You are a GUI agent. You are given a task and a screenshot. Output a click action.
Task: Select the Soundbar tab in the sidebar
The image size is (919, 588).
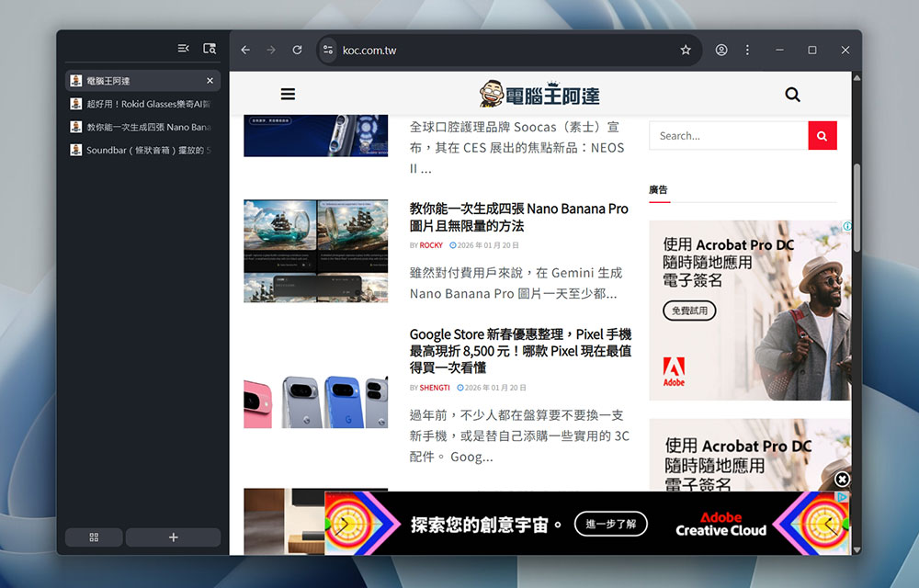pyautogui.click(x=138, y=150)
